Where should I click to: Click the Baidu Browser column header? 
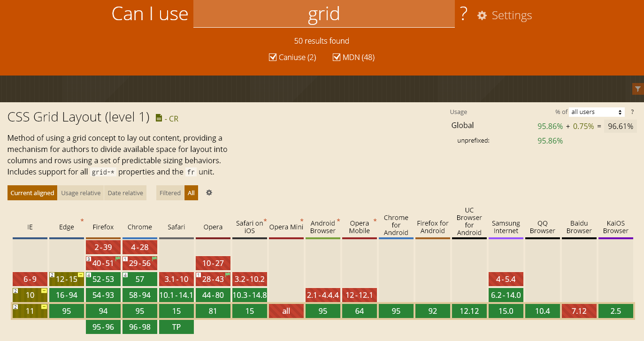(579, 227)
